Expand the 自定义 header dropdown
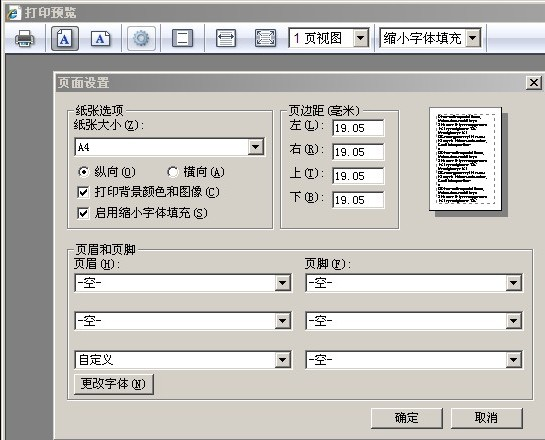 tap(283, 360)
